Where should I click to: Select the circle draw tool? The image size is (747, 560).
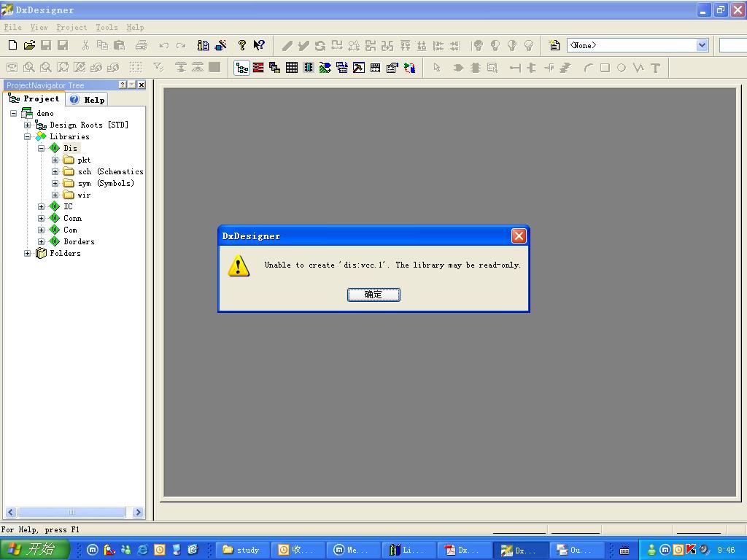point(622,68)
